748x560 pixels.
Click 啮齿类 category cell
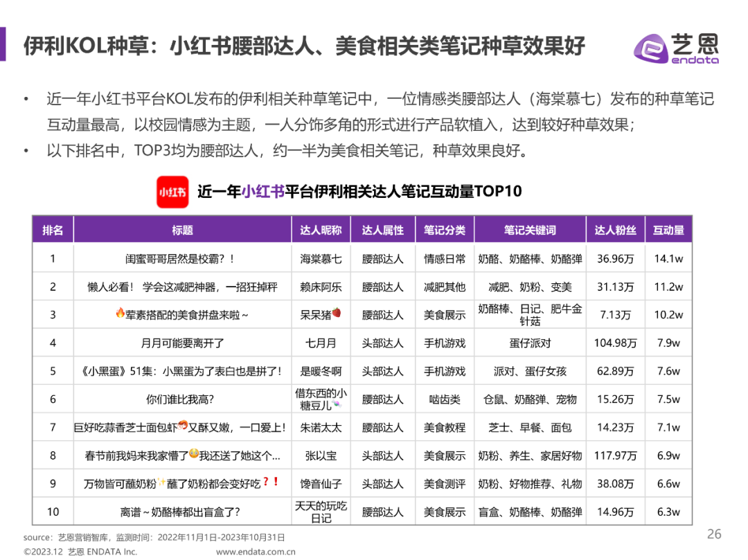point(445,399)
